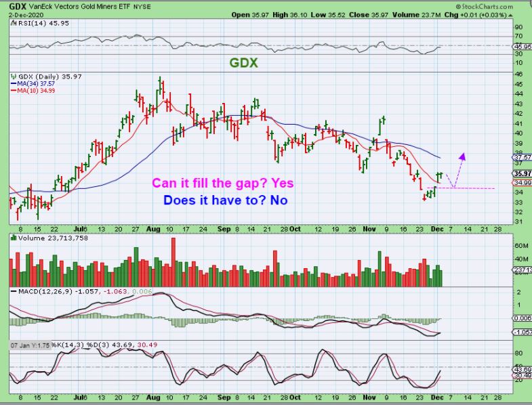Click the Sep label under the price panel
This screenshot has height=405, width=532.
[224, 230]
